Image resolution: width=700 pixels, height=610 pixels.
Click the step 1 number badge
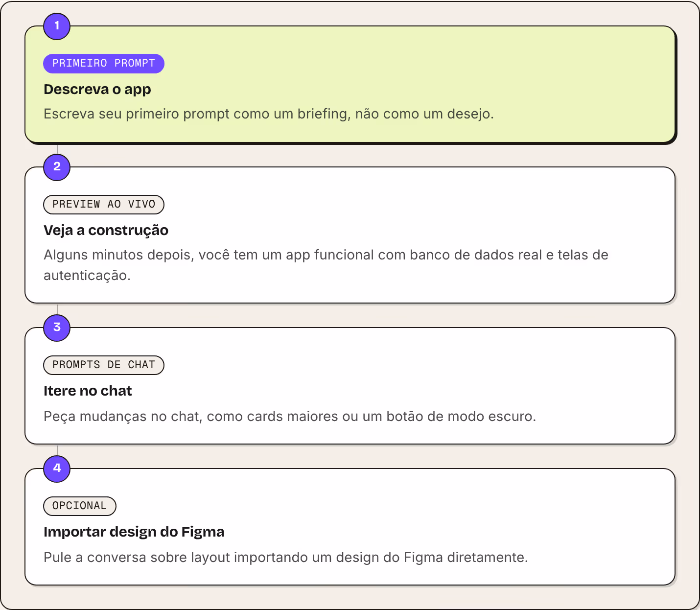pos(57,26)
